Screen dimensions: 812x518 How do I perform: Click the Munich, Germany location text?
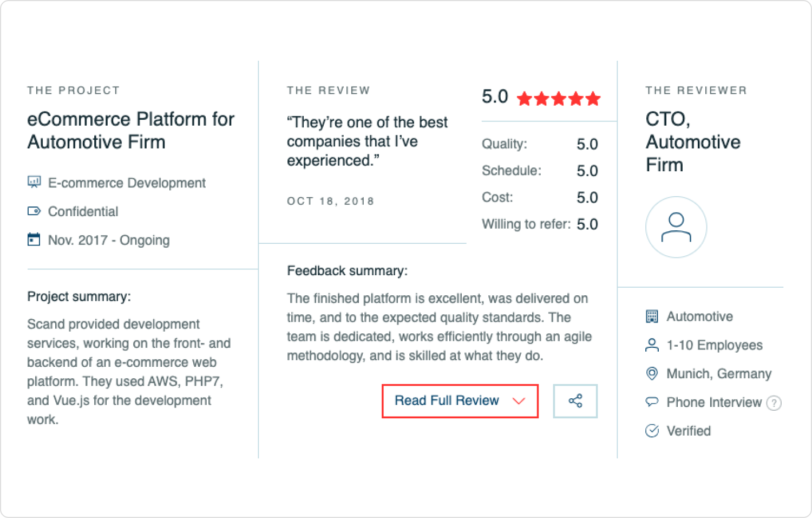(x=719, y=374)
